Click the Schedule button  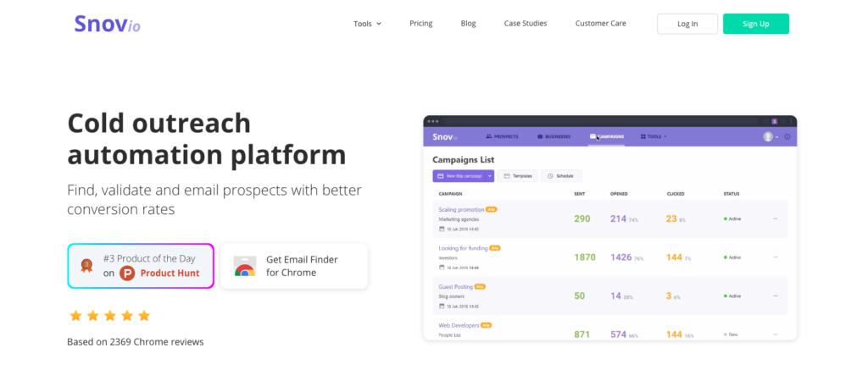(x=561, y=176)
